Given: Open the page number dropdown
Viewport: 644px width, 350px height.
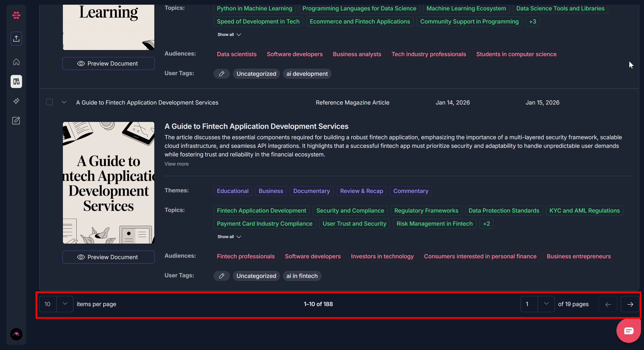Looking at the screenshot, I should click(546, 304).
